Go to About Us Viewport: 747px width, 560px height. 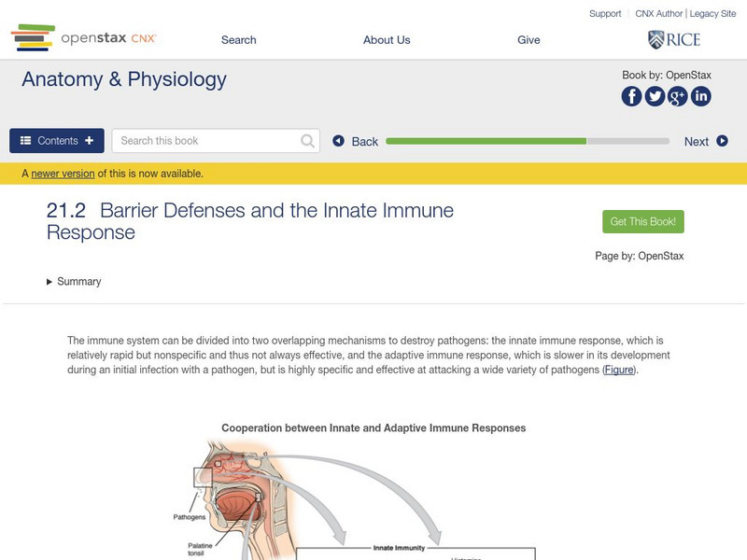pos(387,40)
